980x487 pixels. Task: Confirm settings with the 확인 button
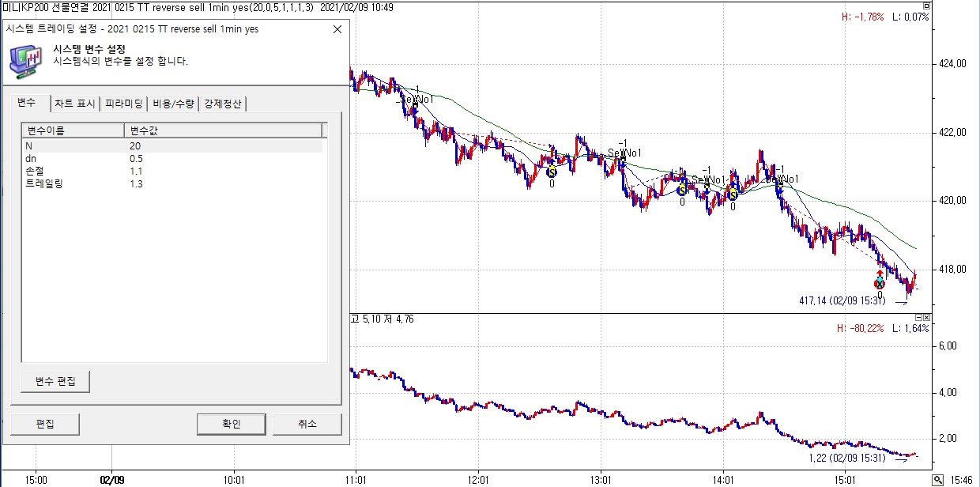(x=231, y=425)
